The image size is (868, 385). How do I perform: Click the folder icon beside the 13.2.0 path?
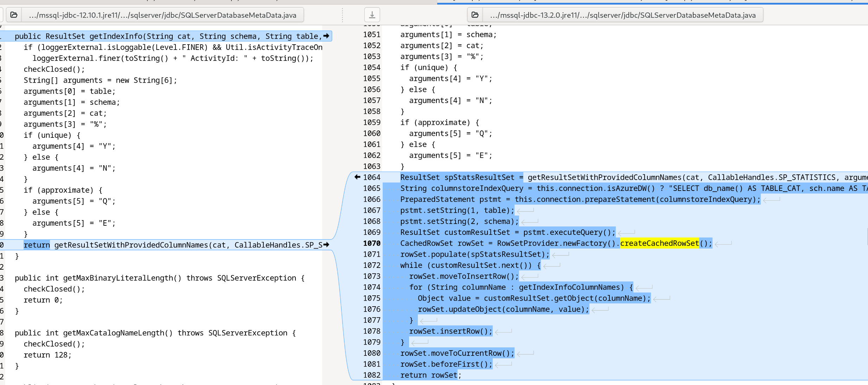(476, 15)
